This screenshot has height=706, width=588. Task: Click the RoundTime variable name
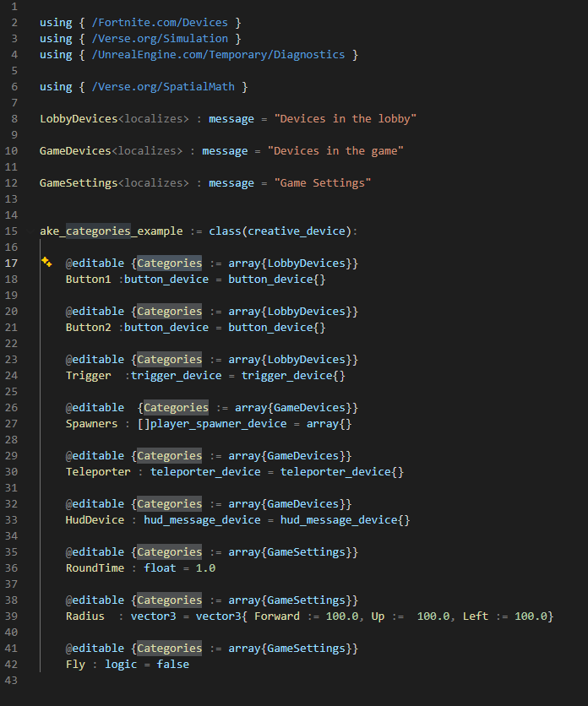point(95,568)
